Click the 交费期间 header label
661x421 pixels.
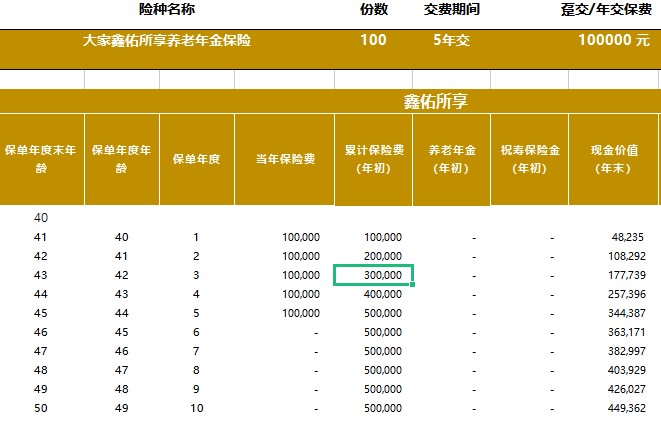(451, 9)
